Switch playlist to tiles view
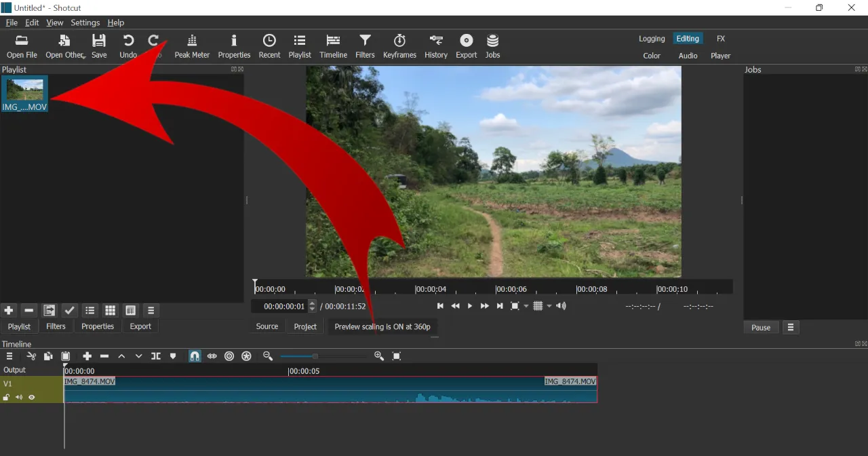 click(x=131, y=310)
